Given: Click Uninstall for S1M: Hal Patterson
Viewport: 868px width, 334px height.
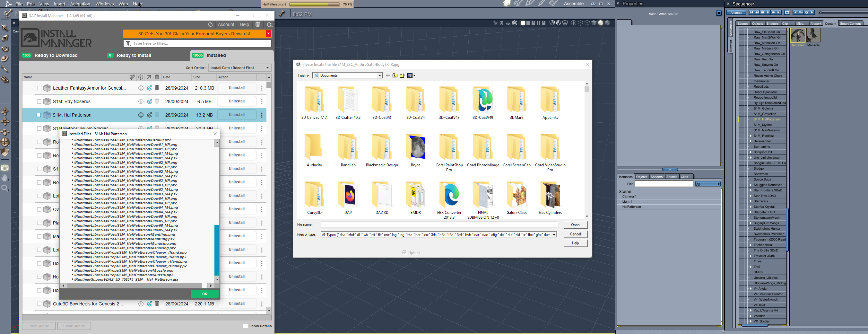Looking at the screenshot, I should (237, 115).
